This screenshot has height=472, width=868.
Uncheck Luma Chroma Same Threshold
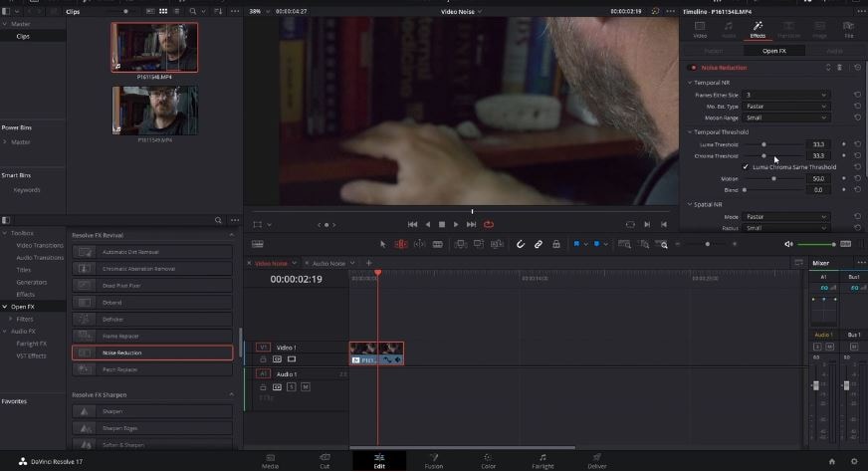click(746, 166)
